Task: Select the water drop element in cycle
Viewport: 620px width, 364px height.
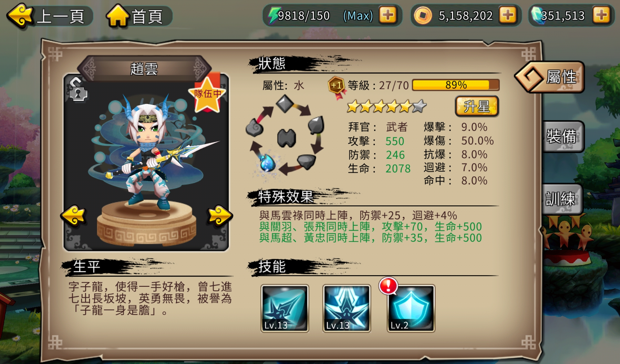Action: coord(268,163)
